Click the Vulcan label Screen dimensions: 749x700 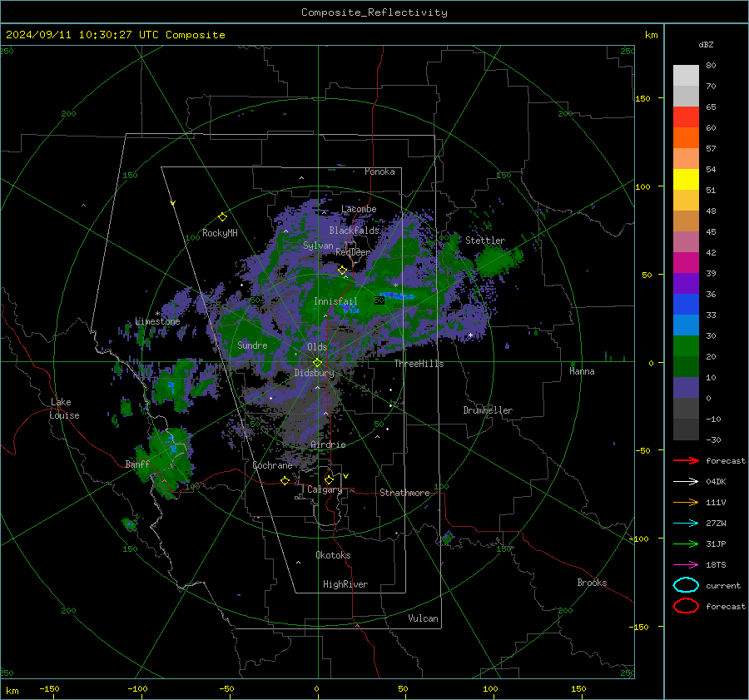(424, 618)
